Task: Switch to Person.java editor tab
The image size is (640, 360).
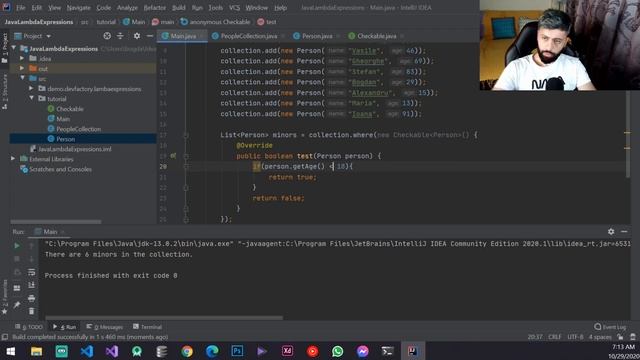Action: pyautogui.click(x=316, y=36)
